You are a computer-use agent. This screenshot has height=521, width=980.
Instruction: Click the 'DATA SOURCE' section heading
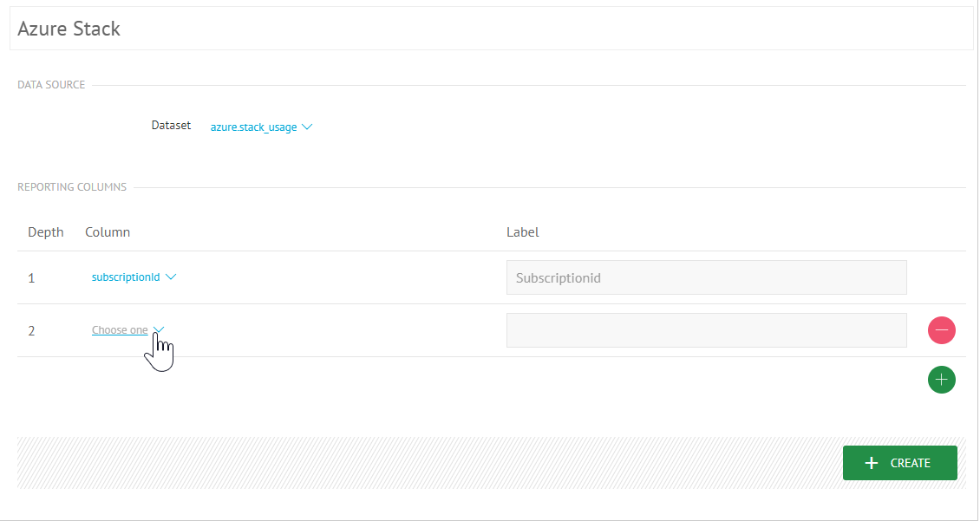[x=51, y=85]
